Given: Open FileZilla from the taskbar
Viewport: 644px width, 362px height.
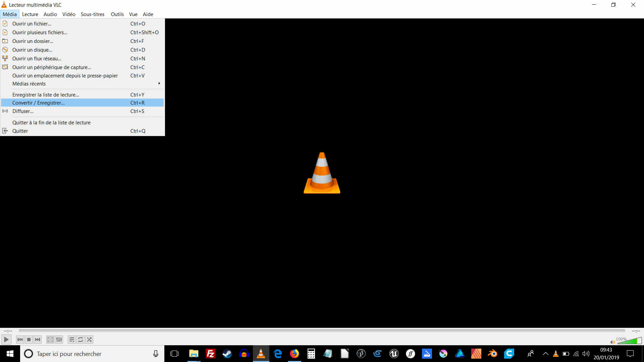Looking at the screenshot, I should [210, 354].
